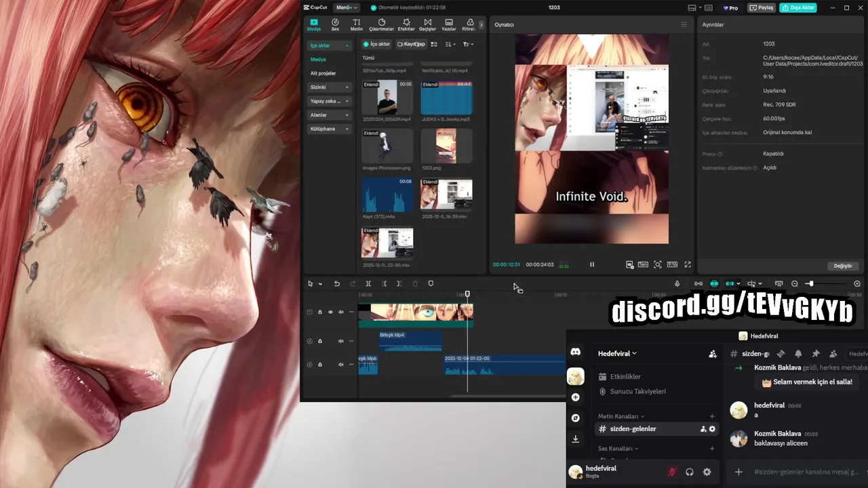Add a server with Discord plus icon
868x488 pixels.
click(x=575, y=397)
